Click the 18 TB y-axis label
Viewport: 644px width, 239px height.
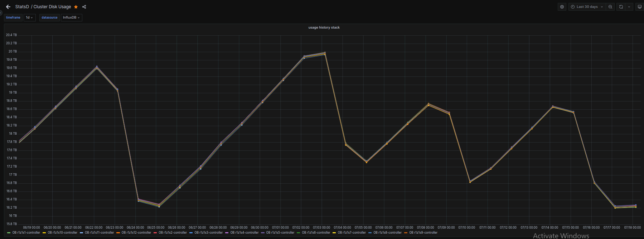pos(13,134)
